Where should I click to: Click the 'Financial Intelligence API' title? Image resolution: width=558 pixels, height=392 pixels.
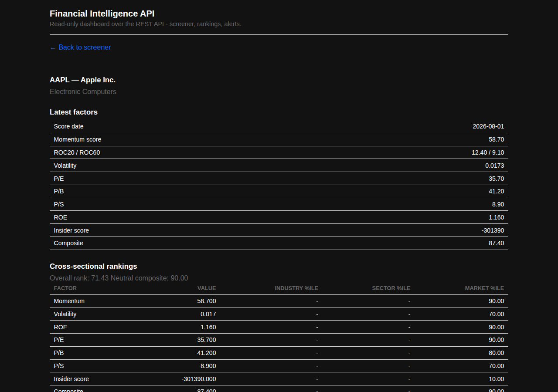pos(102,14)
